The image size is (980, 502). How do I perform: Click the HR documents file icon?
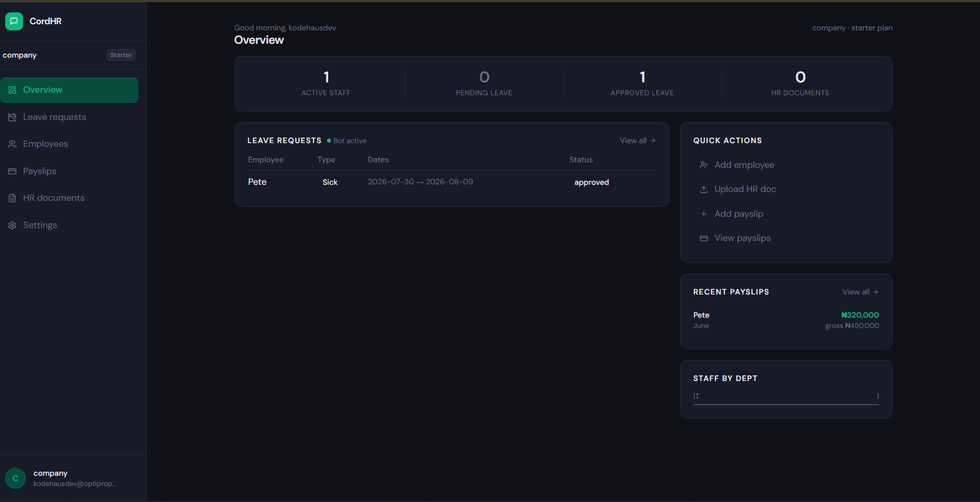click(12, 198)
